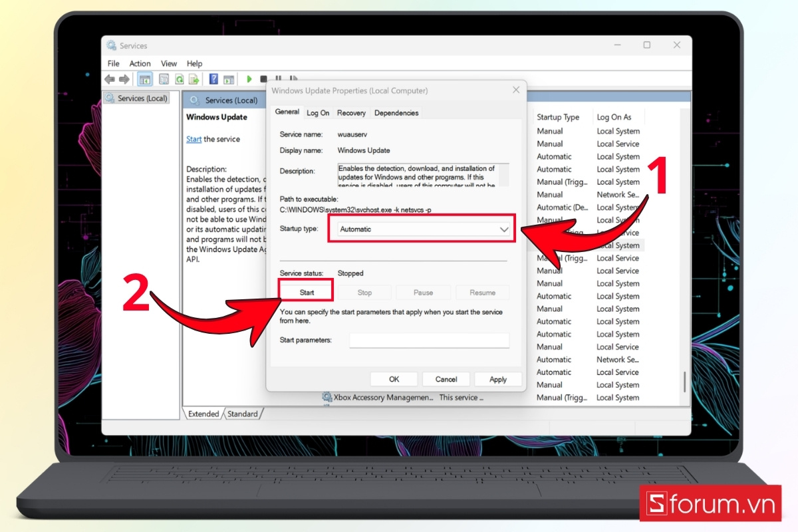
Task: Click the green Start Service play icon
Action: point(249,79)
